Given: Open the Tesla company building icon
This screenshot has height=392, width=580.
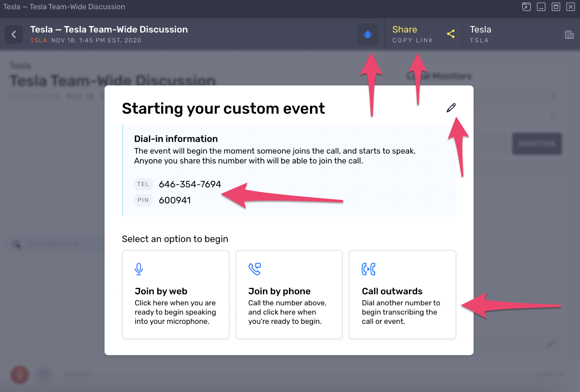Looking at the screenshot, I should pos(569,34).
